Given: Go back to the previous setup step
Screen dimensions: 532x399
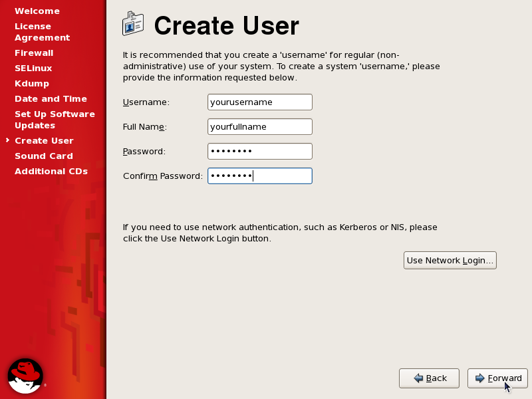Looking at the screenshot, I should pos(429,378).
